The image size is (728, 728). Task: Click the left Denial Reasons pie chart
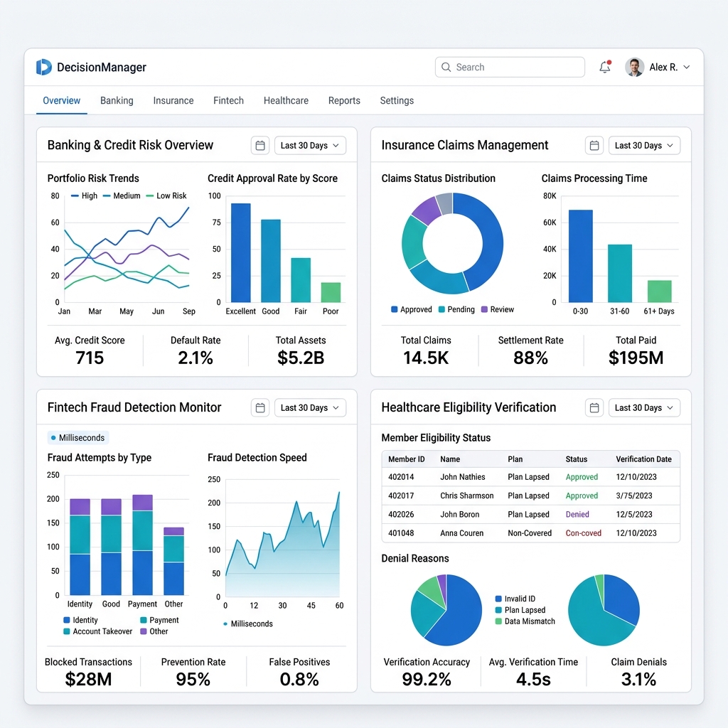446,610
